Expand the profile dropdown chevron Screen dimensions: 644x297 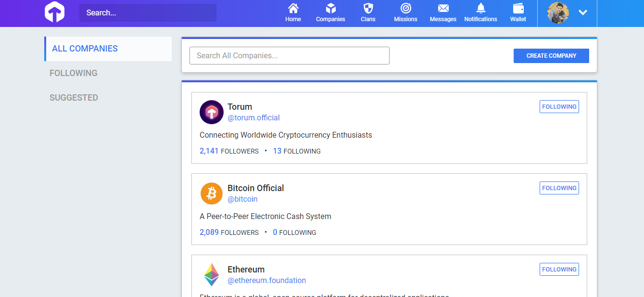coord(583,13)
